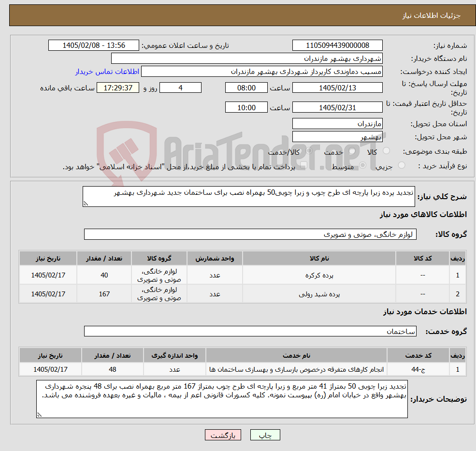Click the general description text area

[x=248, y=196]
